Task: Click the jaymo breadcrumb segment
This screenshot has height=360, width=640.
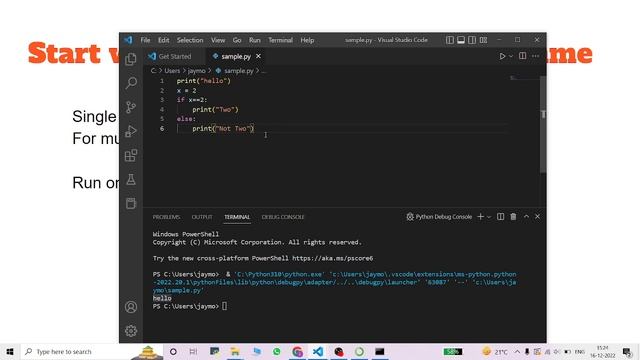Action: coord(196,71)
